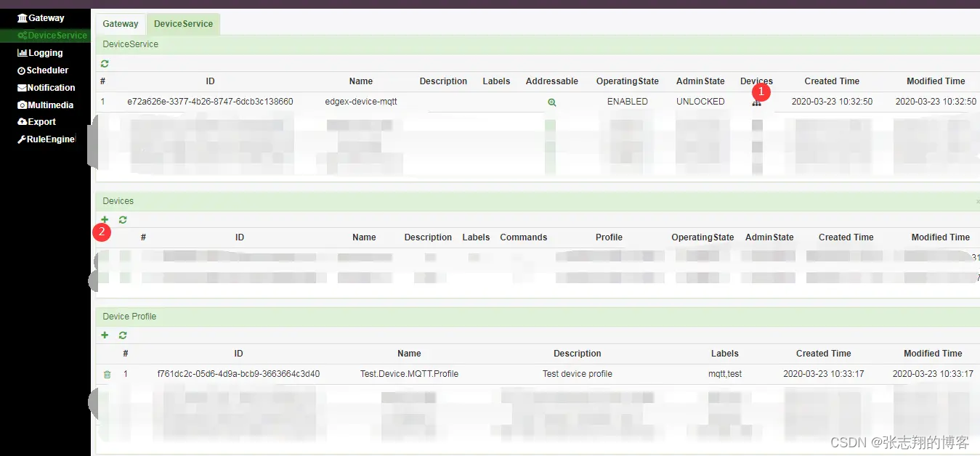Click profile created time 2020-03-23 10:33:17

pyautogui.click(x=824, y=374)
